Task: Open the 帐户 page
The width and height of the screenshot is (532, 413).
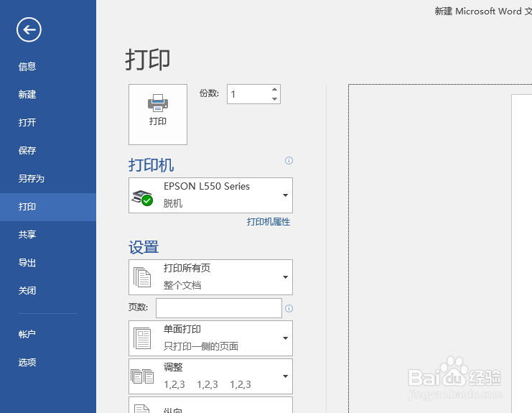Action: tap(27, 334)
